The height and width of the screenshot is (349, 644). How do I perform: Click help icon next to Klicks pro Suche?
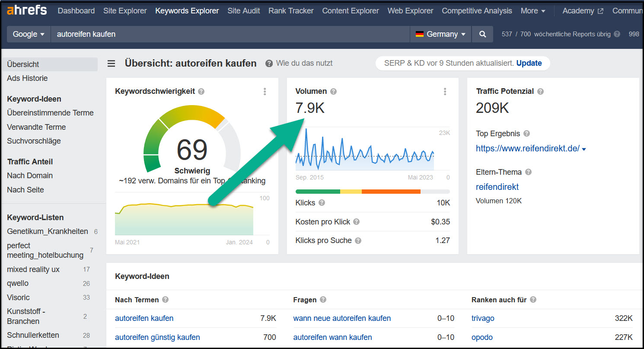358,241
